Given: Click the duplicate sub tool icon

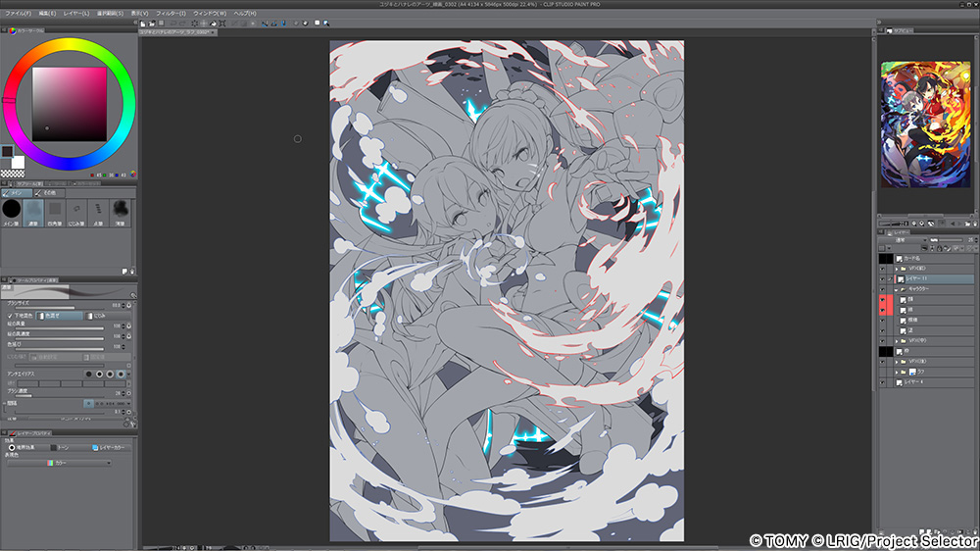Looking at the screenshot, I should 124,272.
